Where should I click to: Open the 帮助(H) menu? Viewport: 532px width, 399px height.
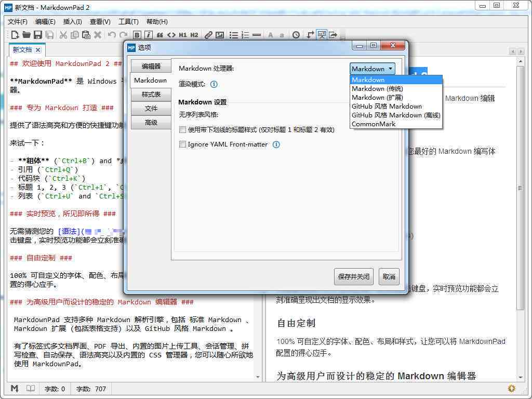(x=157, y=22)
